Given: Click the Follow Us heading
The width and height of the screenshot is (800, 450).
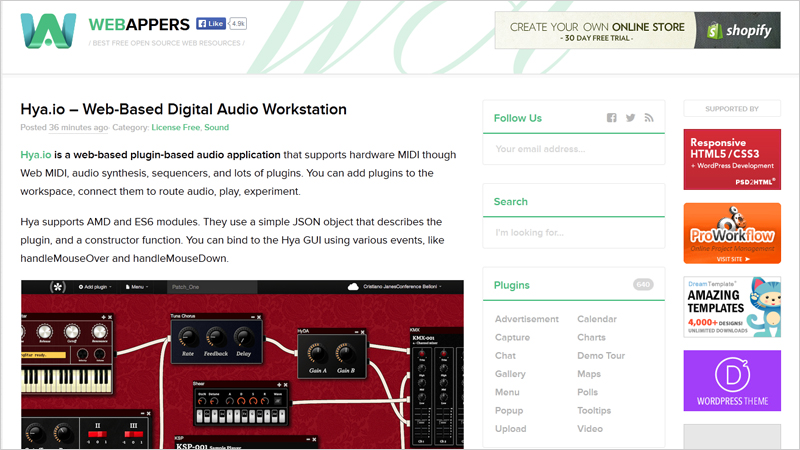Looking at the screenshot, I should pos(517,118).
